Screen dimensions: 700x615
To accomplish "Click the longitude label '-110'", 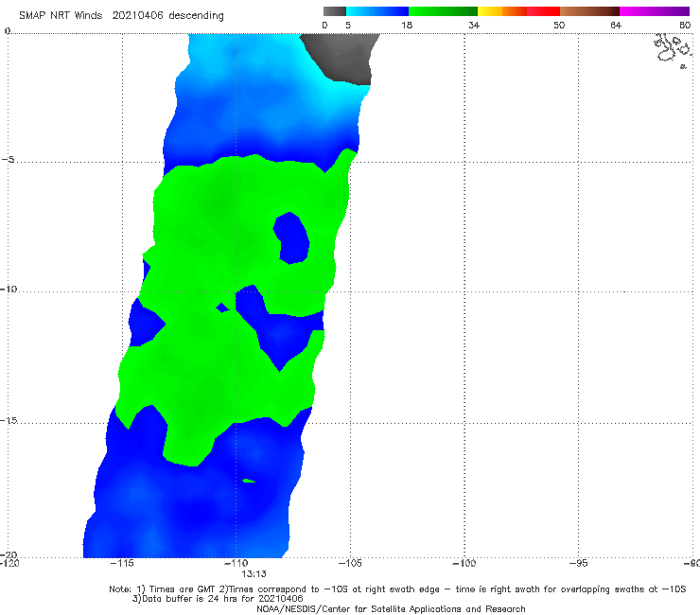I will [236, 563].
